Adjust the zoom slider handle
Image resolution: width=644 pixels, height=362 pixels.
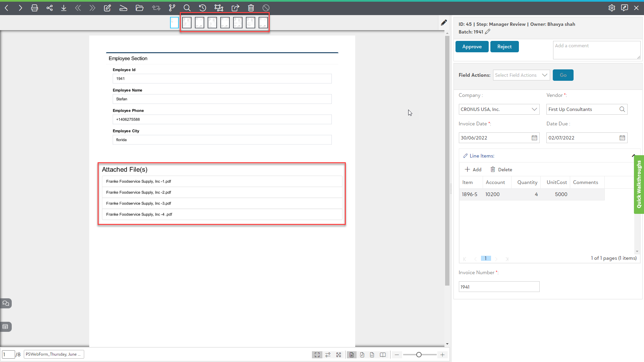419,355
